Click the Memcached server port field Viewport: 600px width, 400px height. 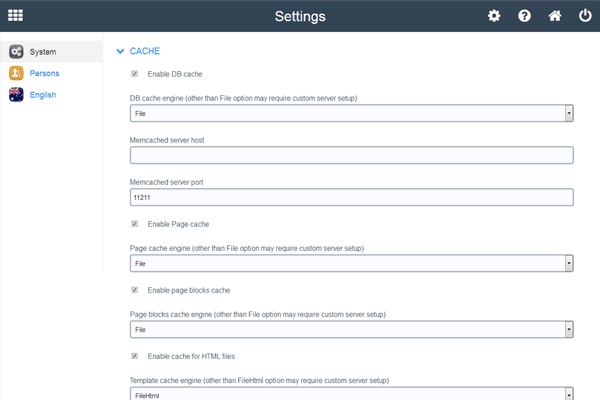351,197
